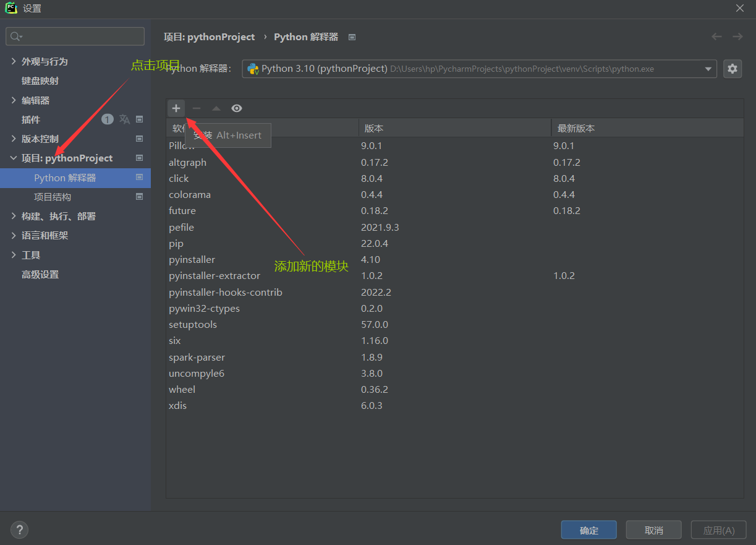This screenshot has height=545, width=756.
Task: Click the 应用(A) button
Action: (719, 530)
